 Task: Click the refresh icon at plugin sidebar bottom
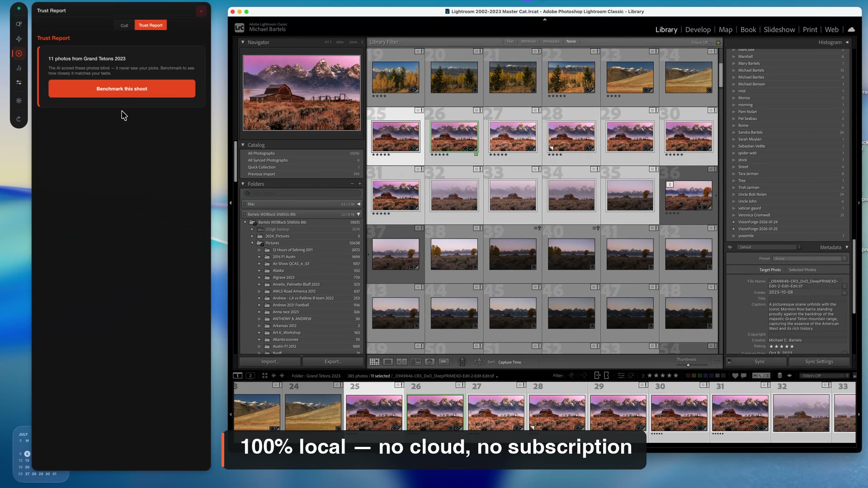pyautogui.click(x=19, y=119)
